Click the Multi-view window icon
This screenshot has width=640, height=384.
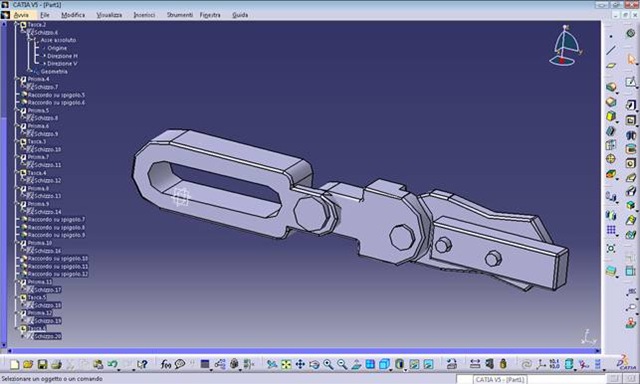pyautogui.click(x=370, y=364)
